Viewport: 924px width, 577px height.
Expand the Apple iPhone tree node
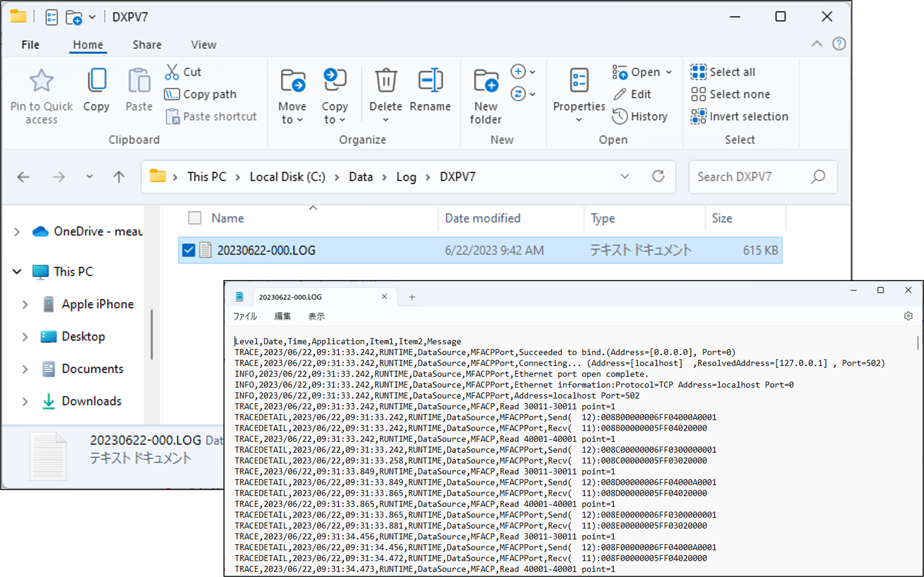tap(25, 305)
